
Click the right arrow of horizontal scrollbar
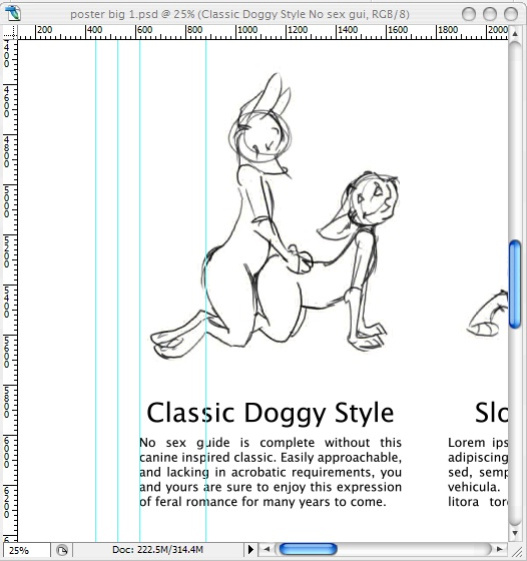(500, 549)
